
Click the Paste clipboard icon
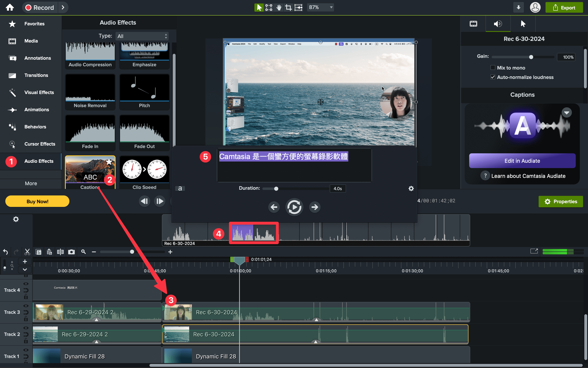coord(49,252)
